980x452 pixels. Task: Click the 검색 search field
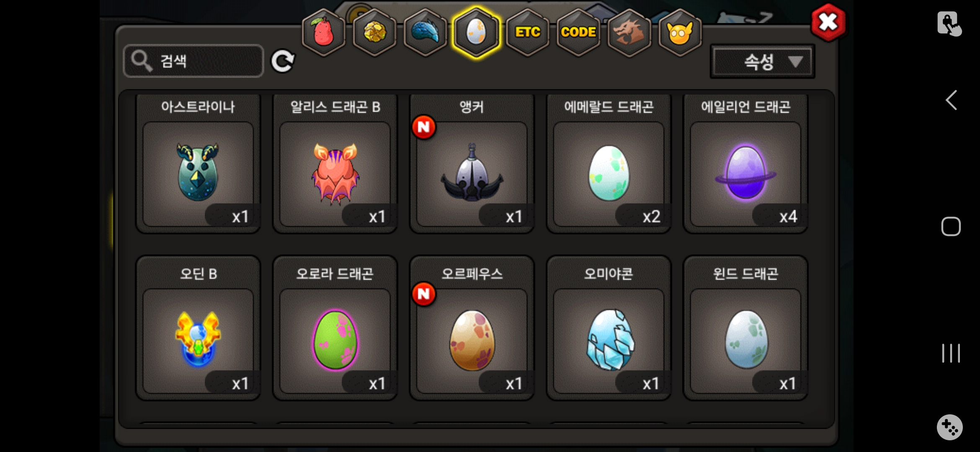click(x=193, y=61)
